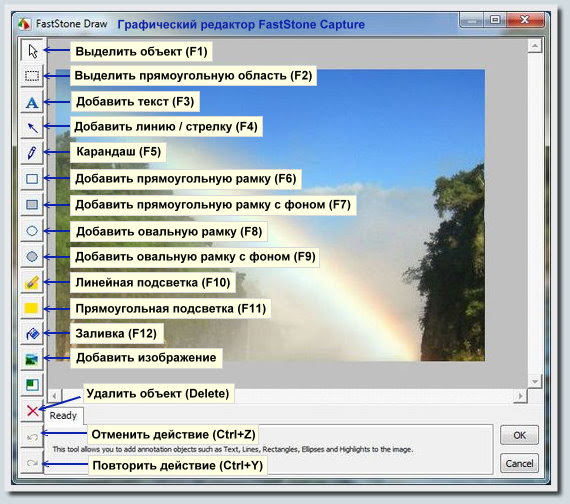Activate the linear highlighter tool

pyautogui.click(x=32, y=282)
